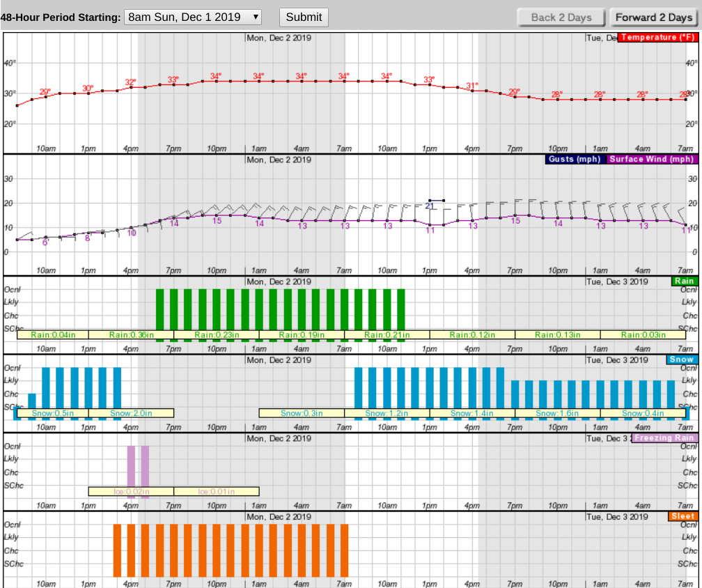Click the Submit button
This screenshot has width=702, height=588.
[304, 17]
